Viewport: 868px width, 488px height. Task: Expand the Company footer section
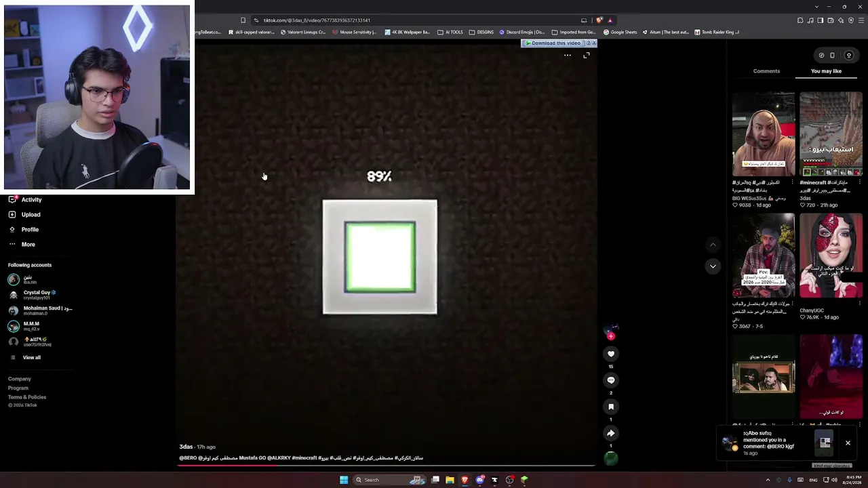(20, 380)
